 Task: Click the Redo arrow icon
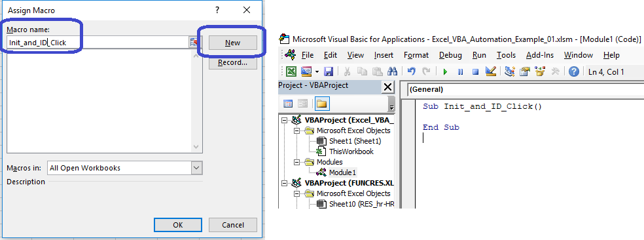point(426,71)
